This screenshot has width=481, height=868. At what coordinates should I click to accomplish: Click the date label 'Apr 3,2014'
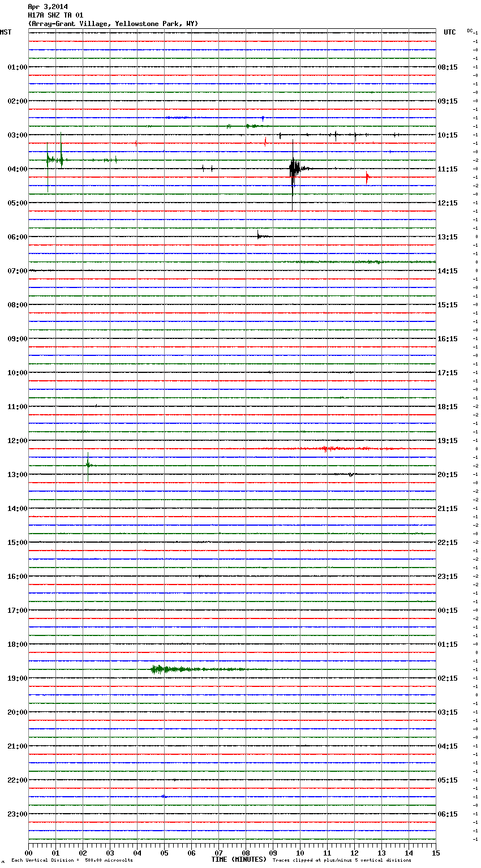(48, 7)
